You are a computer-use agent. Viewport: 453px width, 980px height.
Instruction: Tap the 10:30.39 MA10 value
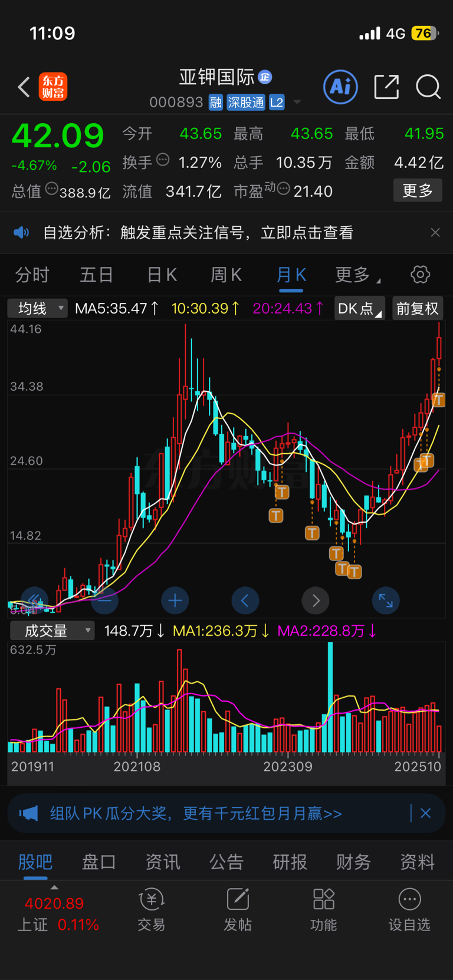click(206, 308)
